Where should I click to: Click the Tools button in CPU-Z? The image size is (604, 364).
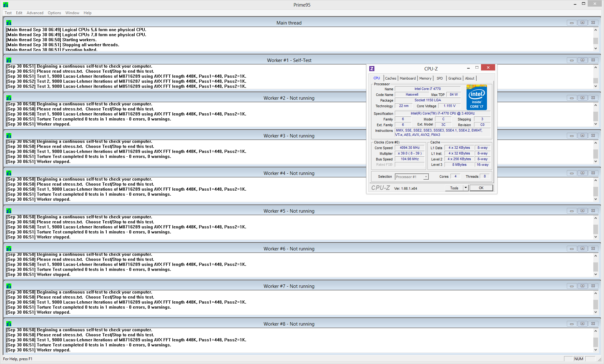(454, 188)
